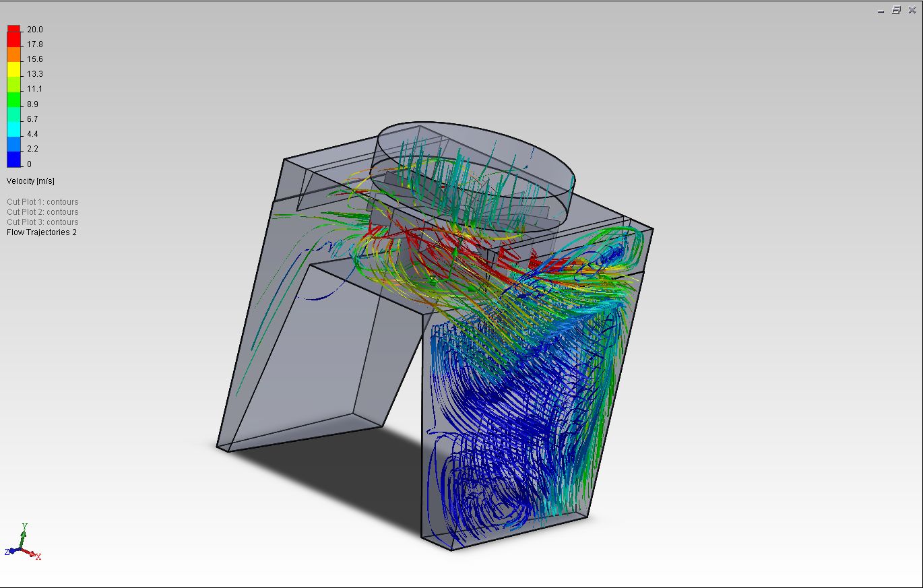Select the legend value 8.9

point(33,104)
